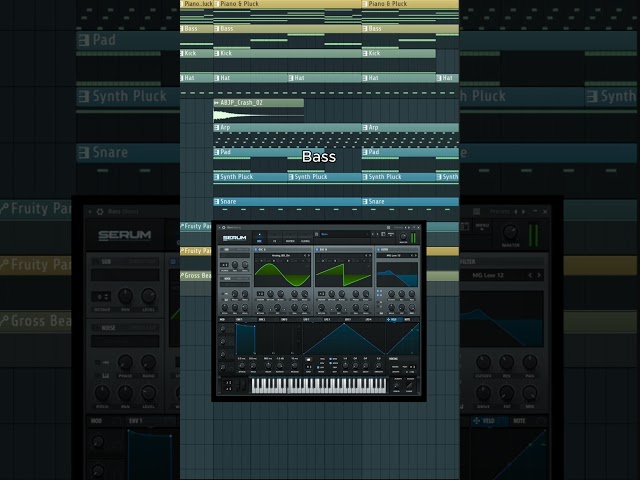Click the SUB octave stepper
The width and height of the screenshot is (640, 480).
point(224,265)
